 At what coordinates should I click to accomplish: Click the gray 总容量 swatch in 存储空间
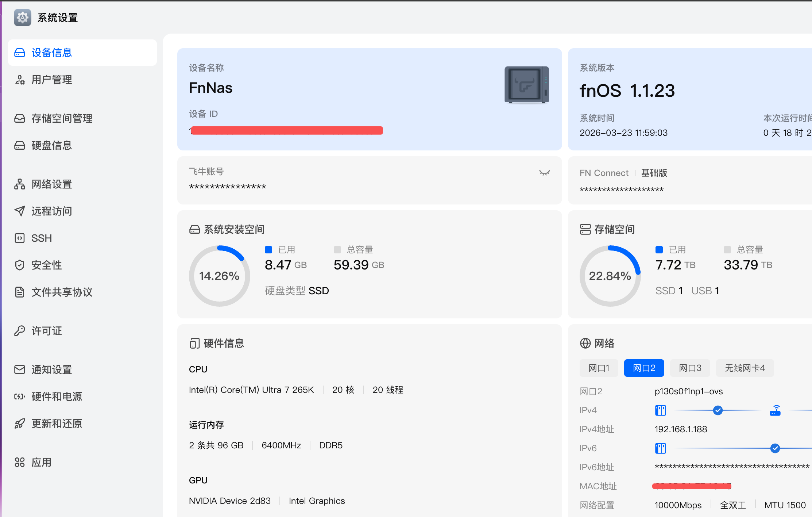(x=727, y=250)
